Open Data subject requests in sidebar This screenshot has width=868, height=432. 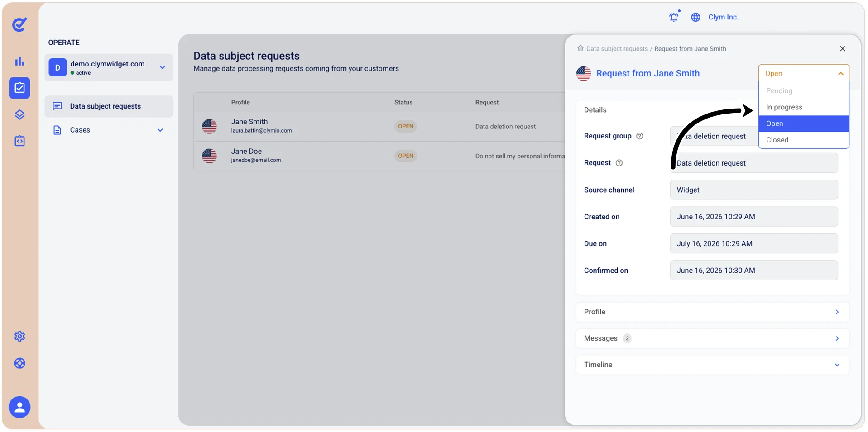coord(109,106)
